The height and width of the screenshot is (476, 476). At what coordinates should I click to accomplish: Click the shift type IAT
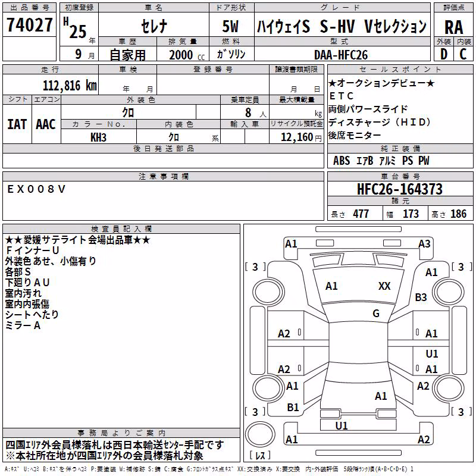pos(17,124)
